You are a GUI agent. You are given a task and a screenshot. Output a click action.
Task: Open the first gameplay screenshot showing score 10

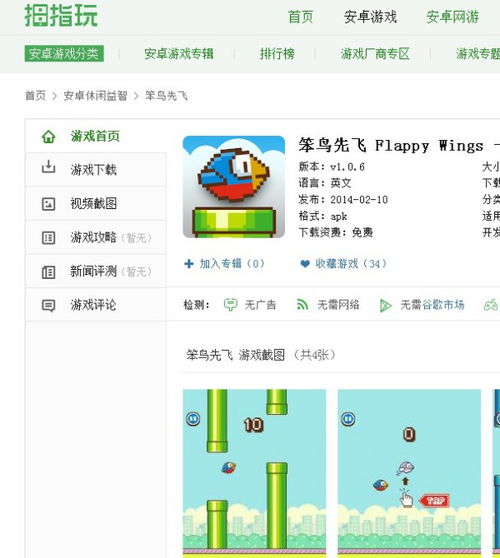(x=254, y=473)
